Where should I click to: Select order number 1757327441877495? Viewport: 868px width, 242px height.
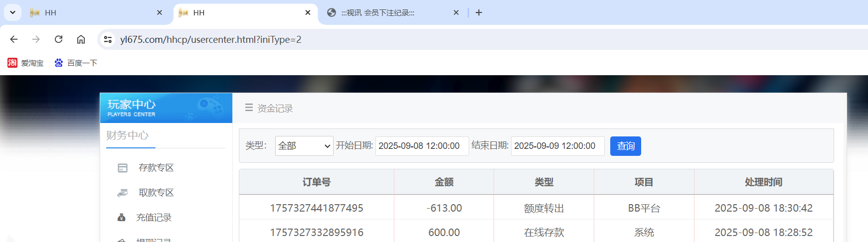pyautogui.click(x=317, y=208)
